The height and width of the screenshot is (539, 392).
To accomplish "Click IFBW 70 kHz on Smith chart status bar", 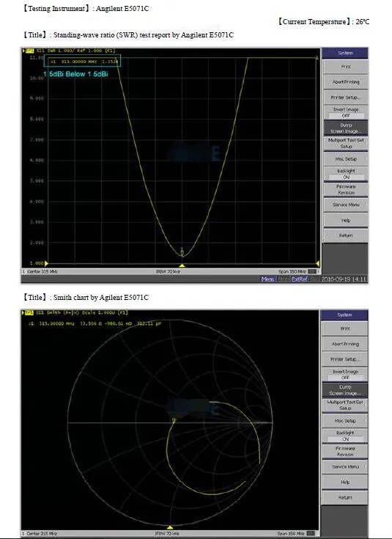I will tap(167, 534).
